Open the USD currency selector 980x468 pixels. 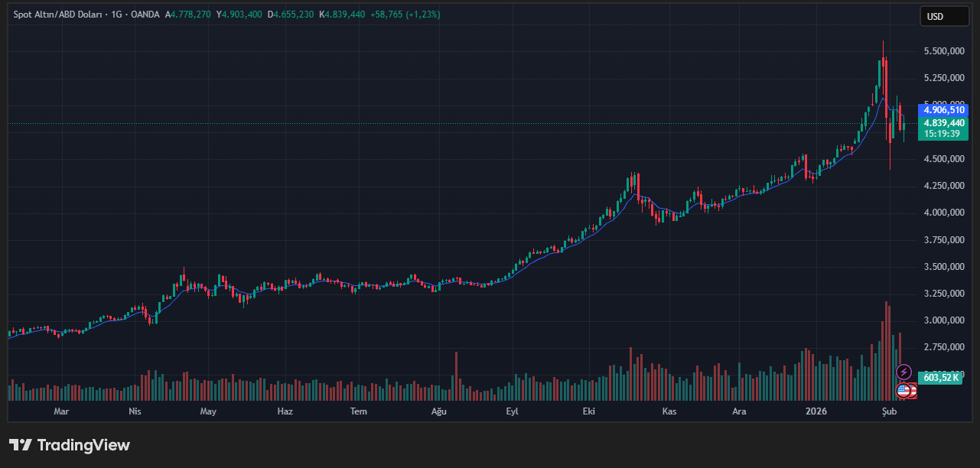pos(943,16)
